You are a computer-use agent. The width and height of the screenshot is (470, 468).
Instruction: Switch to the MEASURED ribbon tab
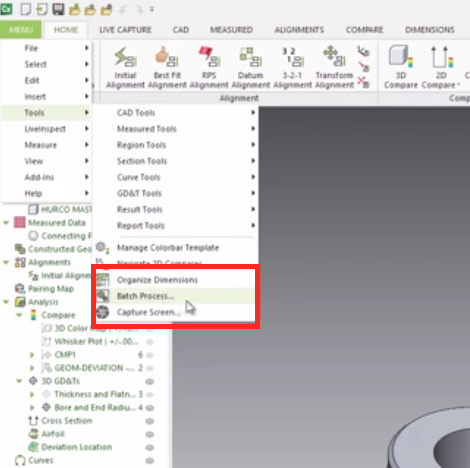tap(231, 30)
